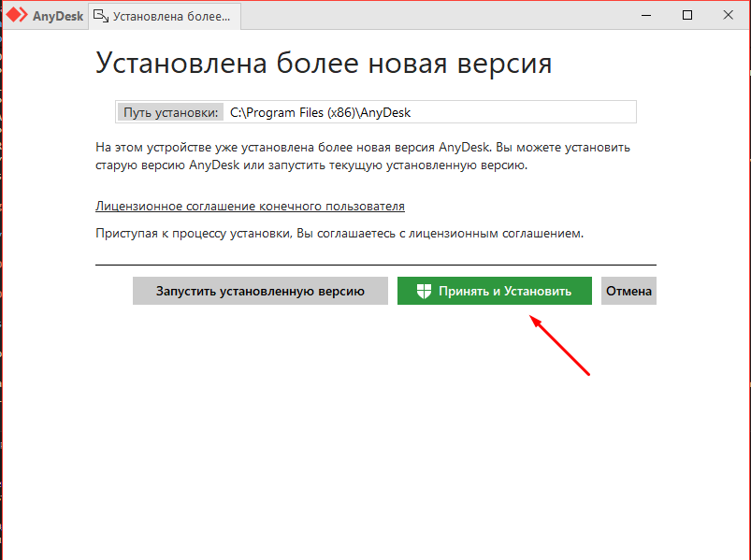The width and height of the screenshot is (751, 560).
Task: Click Принять и Установить button
Action: 495,291
